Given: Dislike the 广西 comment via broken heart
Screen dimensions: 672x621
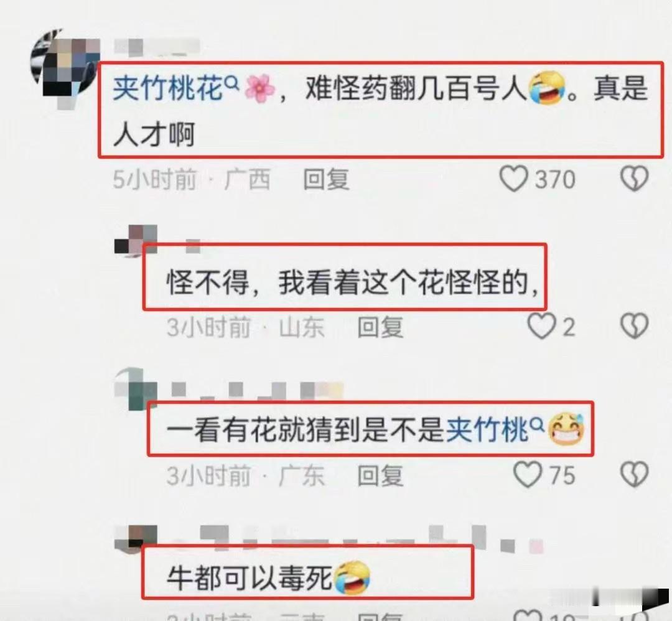Looking at the screenshot, I should coord(635,179).
